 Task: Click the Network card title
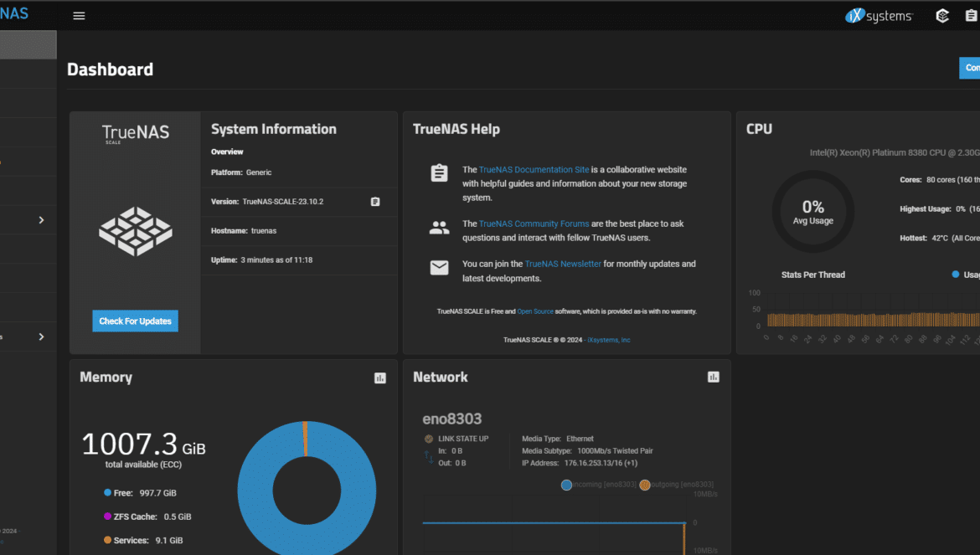click(441, 377)
